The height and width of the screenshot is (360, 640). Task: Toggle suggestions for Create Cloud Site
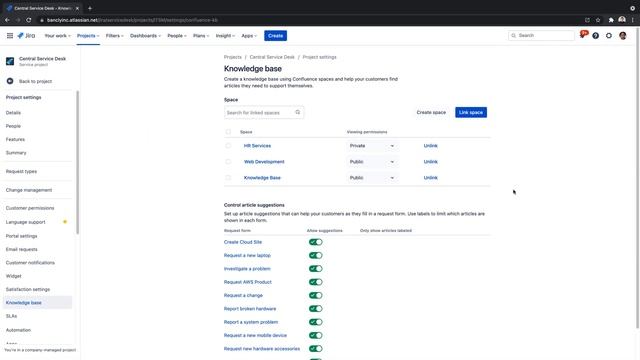(x=316, y=242)
